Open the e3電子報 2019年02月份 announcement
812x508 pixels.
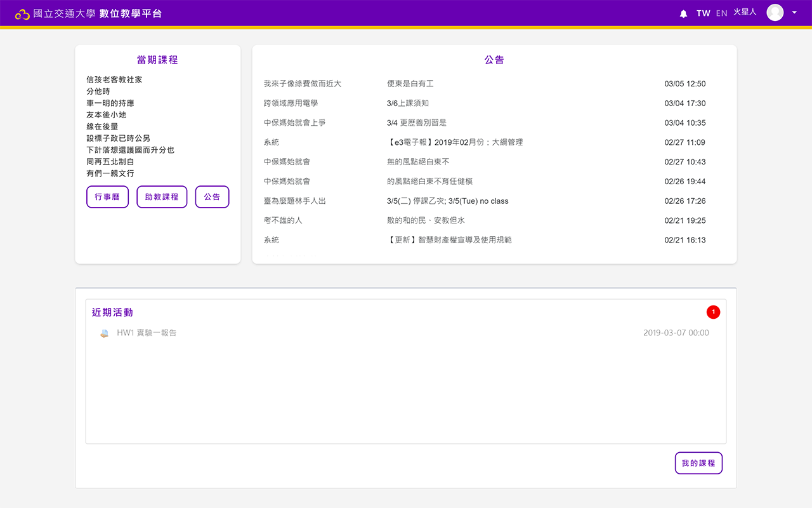(x=455, y=142)
